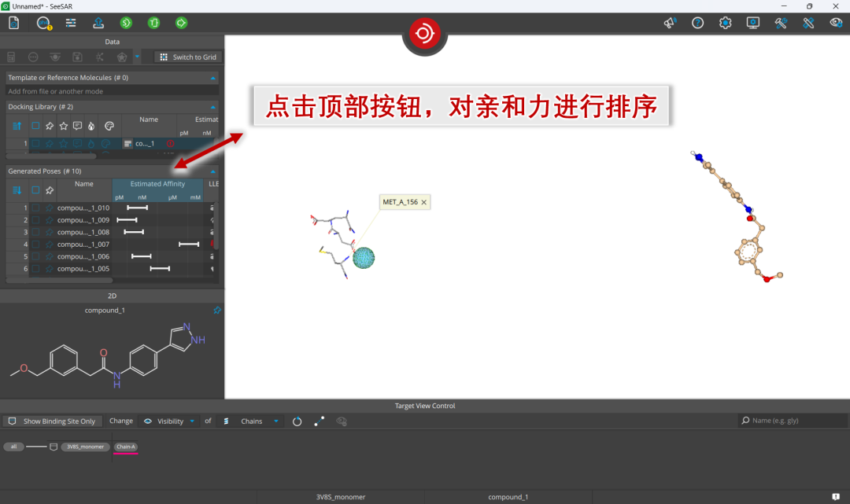Click the pentagon star icon in Data toolbar

(122, 57)
